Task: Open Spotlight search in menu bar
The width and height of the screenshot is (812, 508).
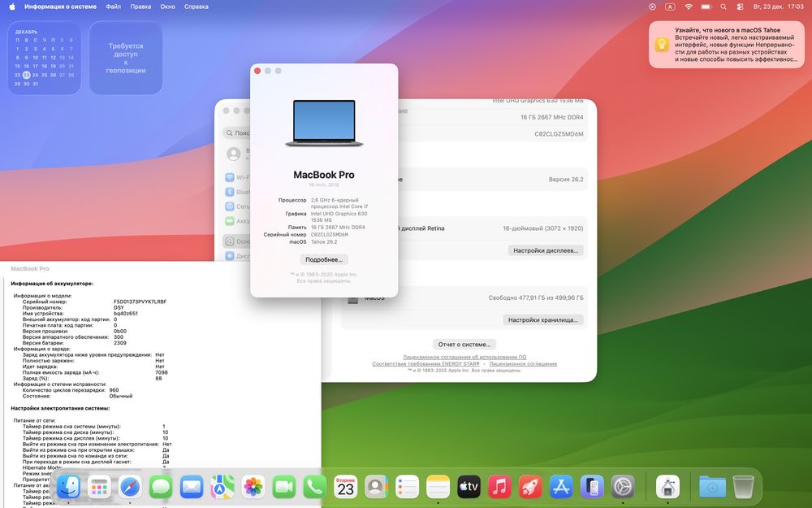Action: [x=723, y=7]
